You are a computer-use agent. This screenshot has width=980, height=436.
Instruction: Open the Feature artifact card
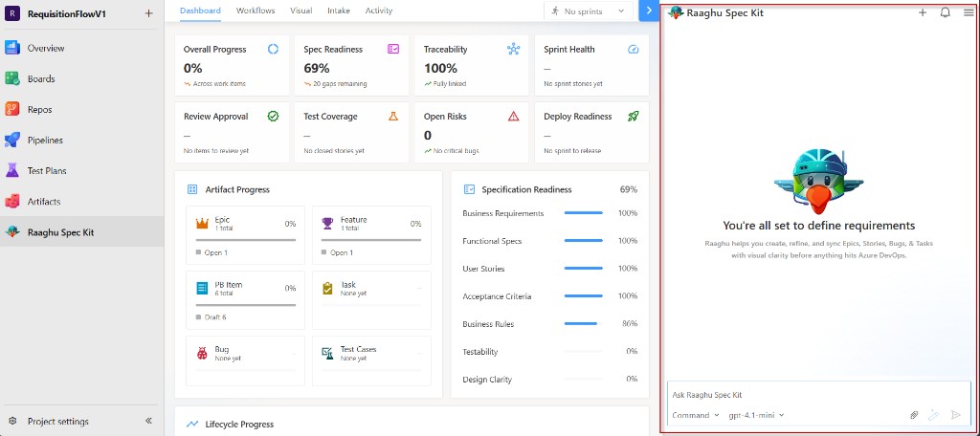pyautogui.click(x=372, y=235)
